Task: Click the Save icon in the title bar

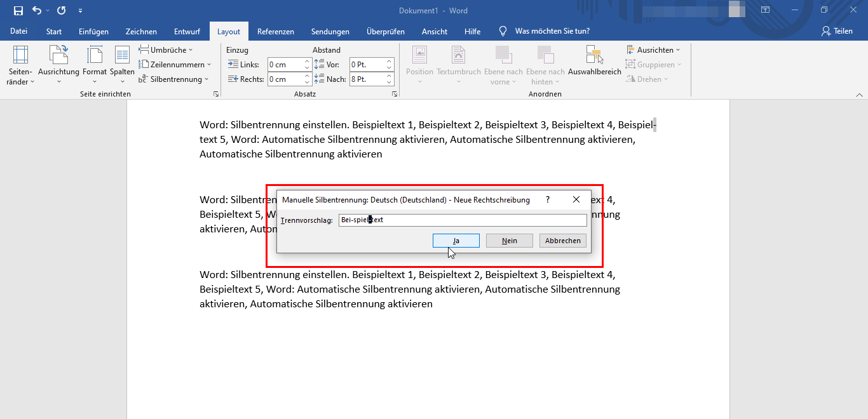Action: [x=18, y=11]
